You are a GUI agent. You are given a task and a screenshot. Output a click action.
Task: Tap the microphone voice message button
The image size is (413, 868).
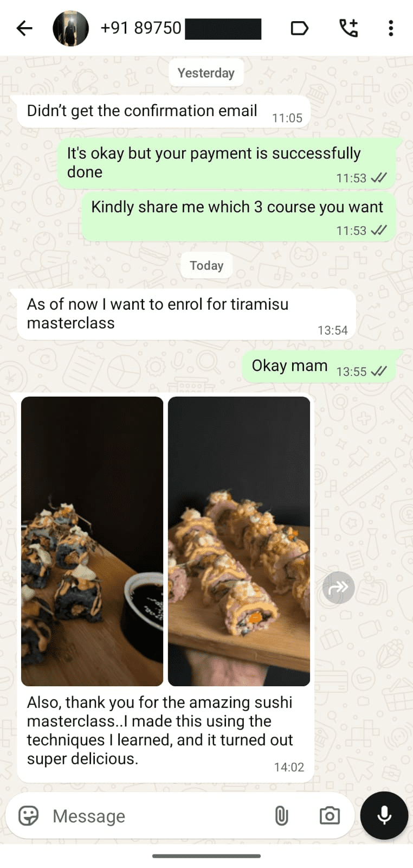pyautogui.click(x=384, y=815)
